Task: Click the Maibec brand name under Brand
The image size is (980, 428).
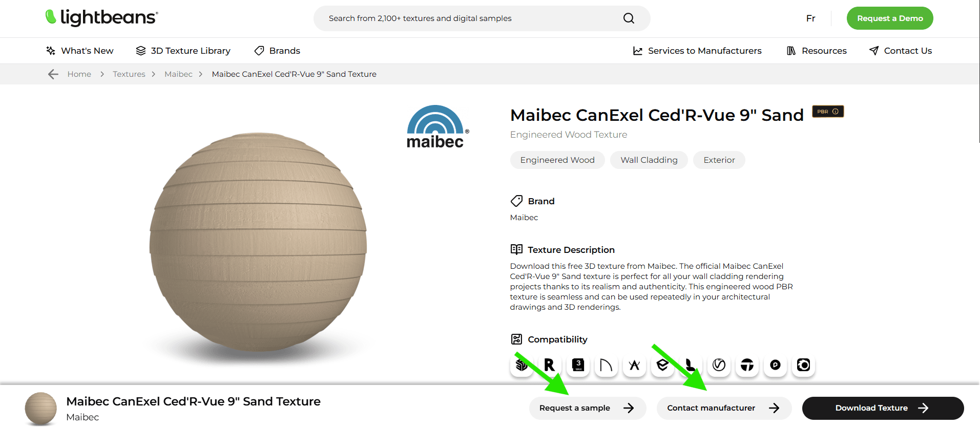Action: [x=524, y=218]
